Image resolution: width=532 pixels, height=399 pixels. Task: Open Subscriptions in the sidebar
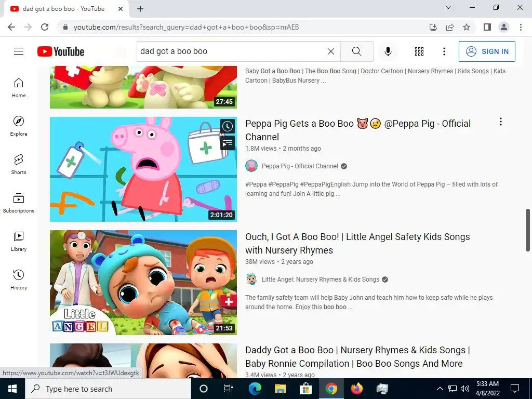pyautogui.click(x=19, y=203)
